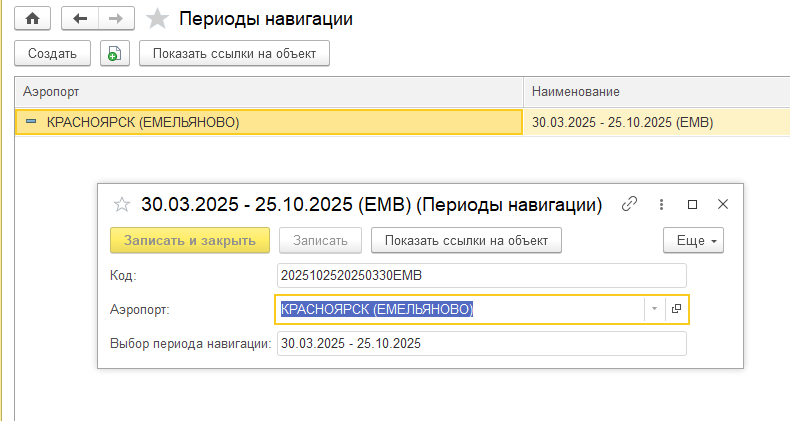Open the dialog's three-dot options menu
Image resolution: width=790 pixels, height=421 pixels.
661,204
